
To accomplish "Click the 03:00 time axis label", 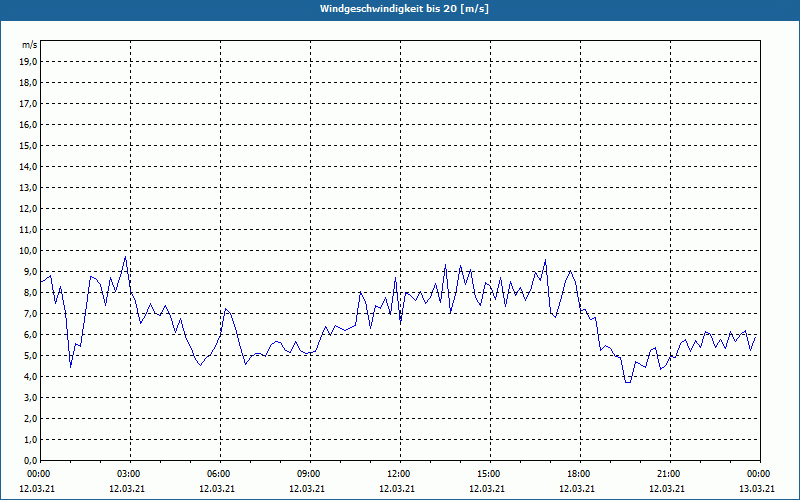I will point(130,474).
